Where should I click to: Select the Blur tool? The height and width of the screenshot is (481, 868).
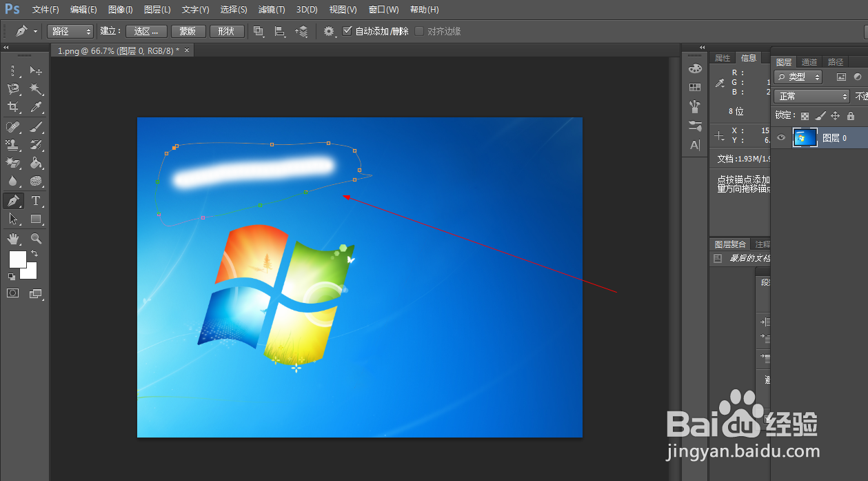click(13, 181)
